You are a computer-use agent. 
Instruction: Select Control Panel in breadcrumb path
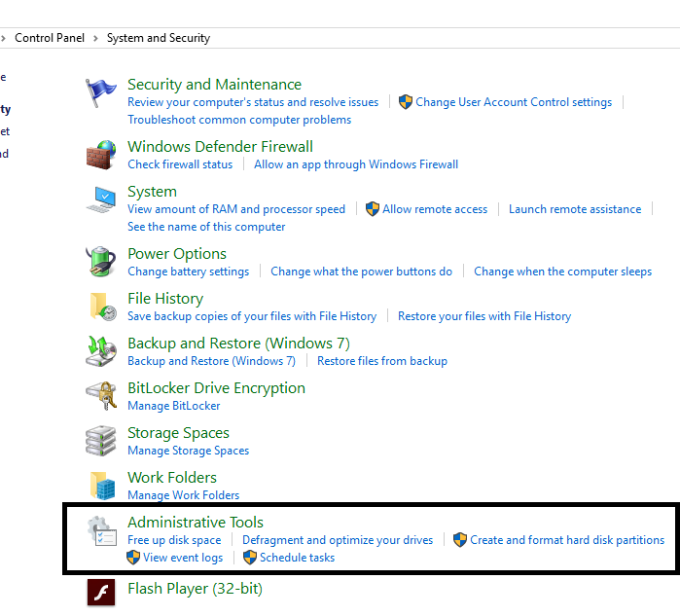[50, 38]
